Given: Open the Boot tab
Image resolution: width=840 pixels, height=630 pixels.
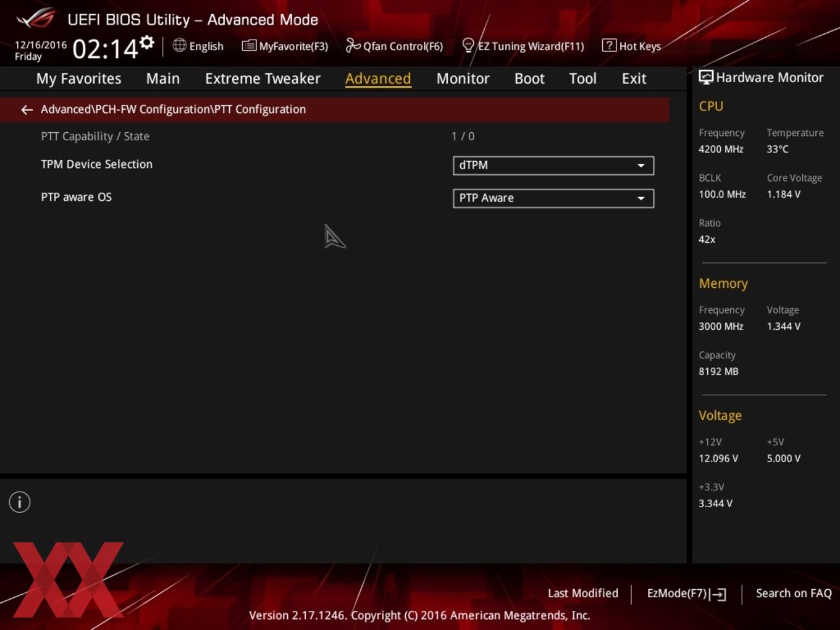Looking at the screenshot, I should [x=529, y=78].
